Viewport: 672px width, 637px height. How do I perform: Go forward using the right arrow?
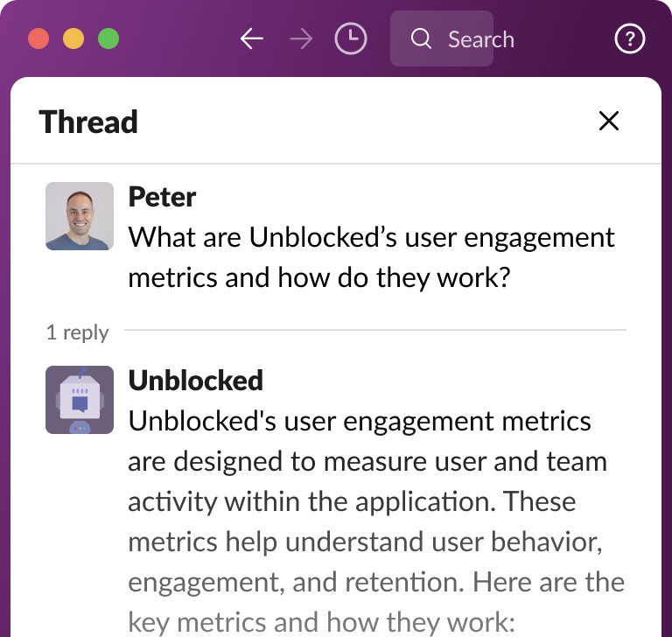(x=301, y=39)
